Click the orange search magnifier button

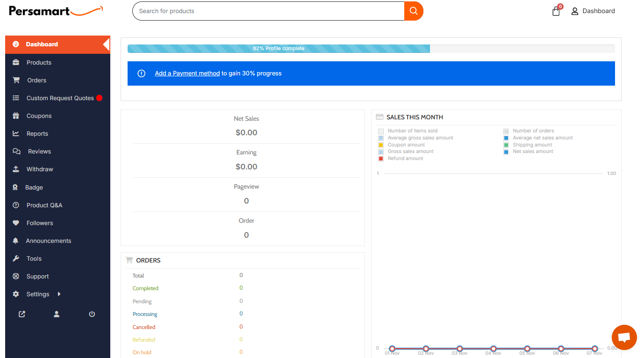pos(414,11)
